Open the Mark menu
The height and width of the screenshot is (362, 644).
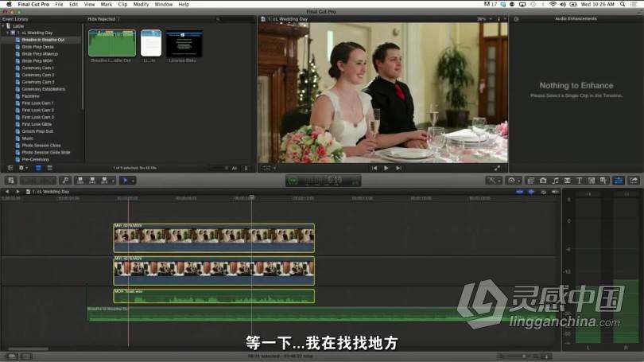(x=107, y=4)
